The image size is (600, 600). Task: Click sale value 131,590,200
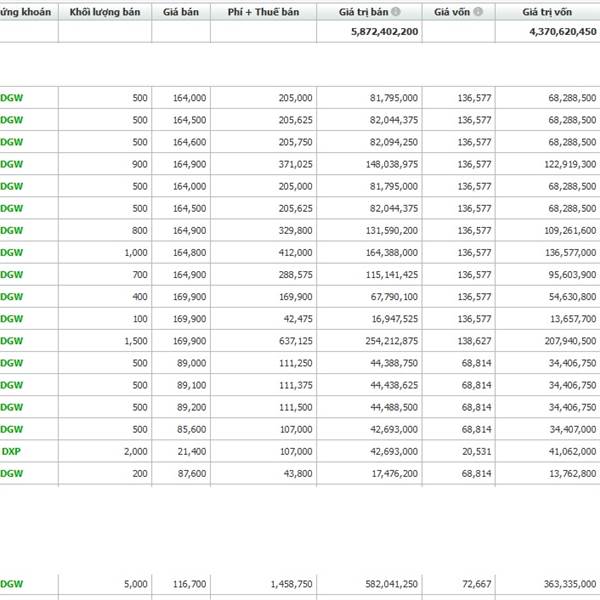392,230
